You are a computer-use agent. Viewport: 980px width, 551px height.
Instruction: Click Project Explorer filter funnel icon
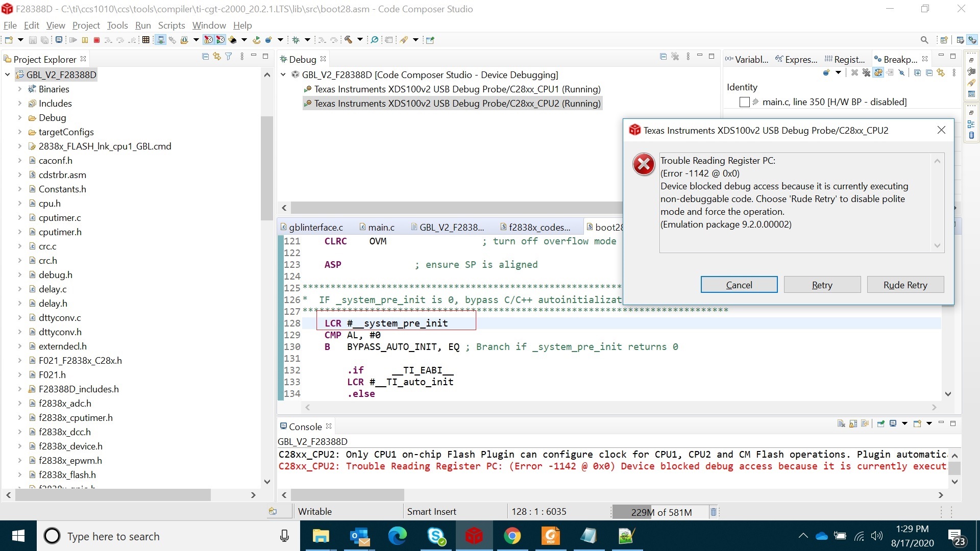pos(229,57)
